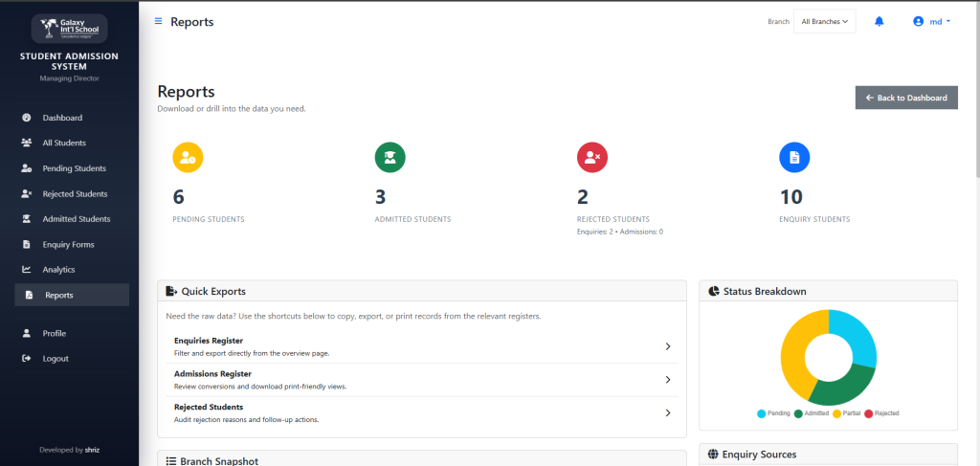Screen dimensions: 980x466
Task: Click the Back to Dashboard button
Action: [905, 98]
